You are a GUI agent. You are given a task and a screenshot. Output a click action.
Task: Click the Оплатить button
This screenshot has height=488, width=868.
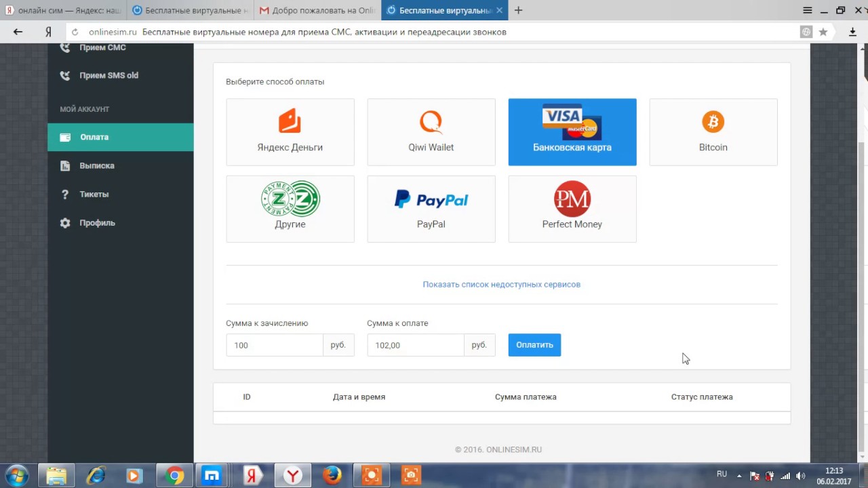point(534,345)
